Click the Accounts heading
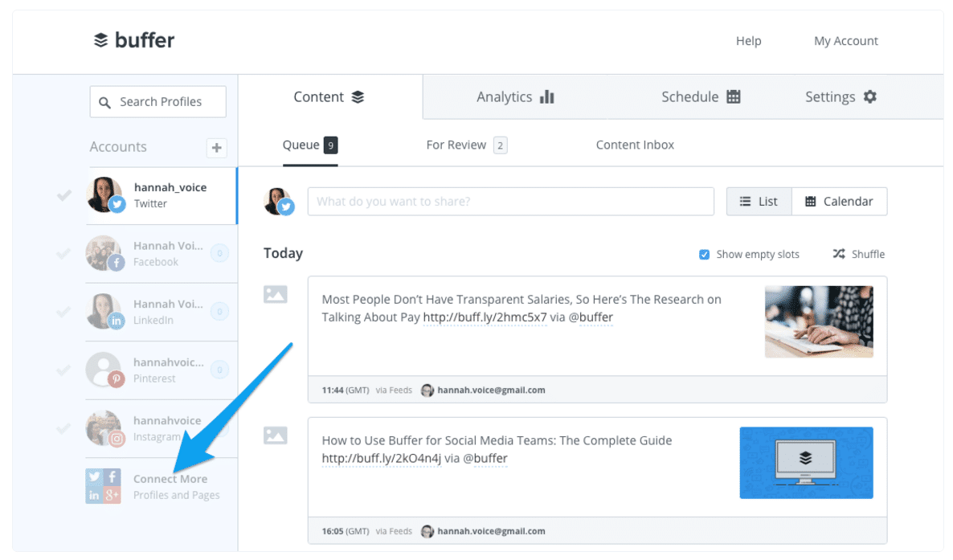 (x=118, y=146)
